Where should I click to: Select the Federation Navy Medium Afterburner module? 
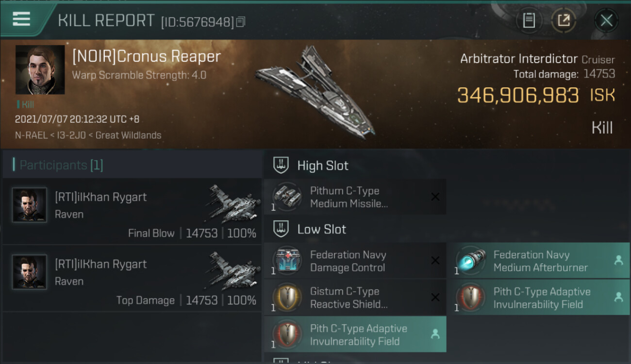click(x=538, y=261)
